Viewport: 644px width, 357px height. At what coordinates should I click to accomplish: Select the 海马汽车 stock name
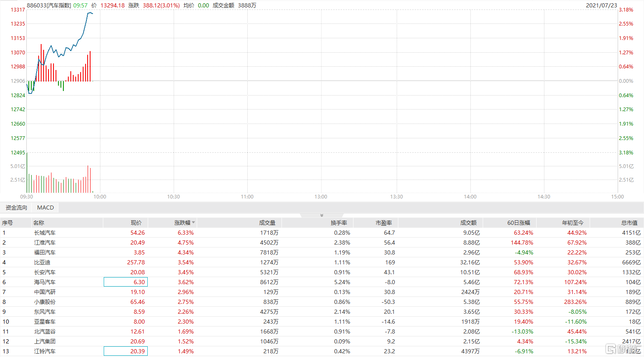pos(44,282)
